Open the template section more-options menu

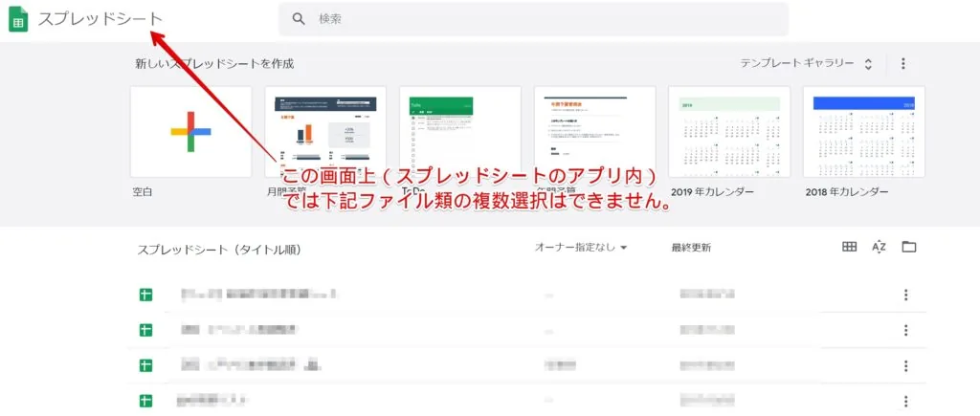pyautogui.click(x=903, y=64)
